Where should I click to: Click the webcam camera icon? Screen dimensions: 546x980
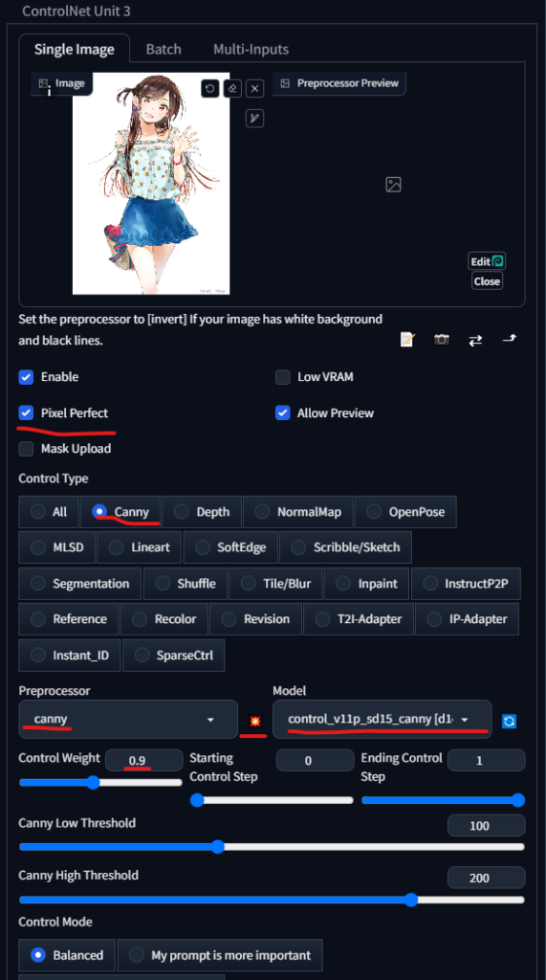tap(442, 340)
